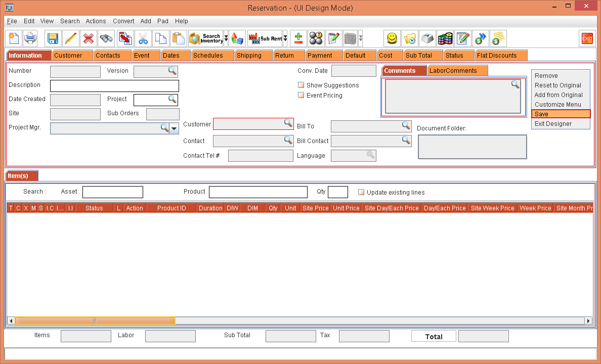Select the Schedules tab
The height and width of the screenshot is (364, 601).
click(212, 56)
